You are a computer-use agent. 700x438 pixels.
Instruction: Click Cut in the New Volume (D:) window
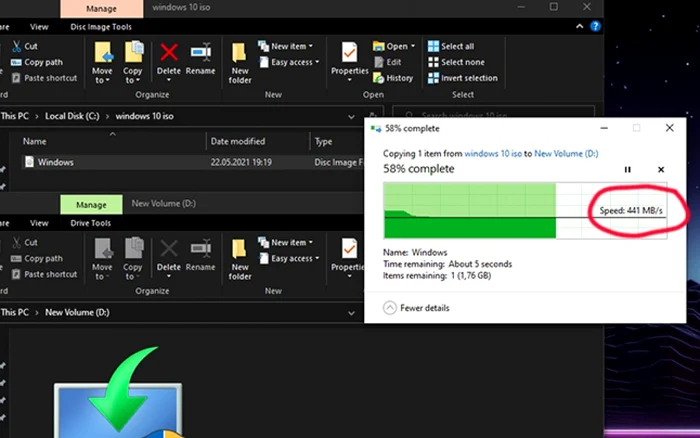(x=25, y=242)
